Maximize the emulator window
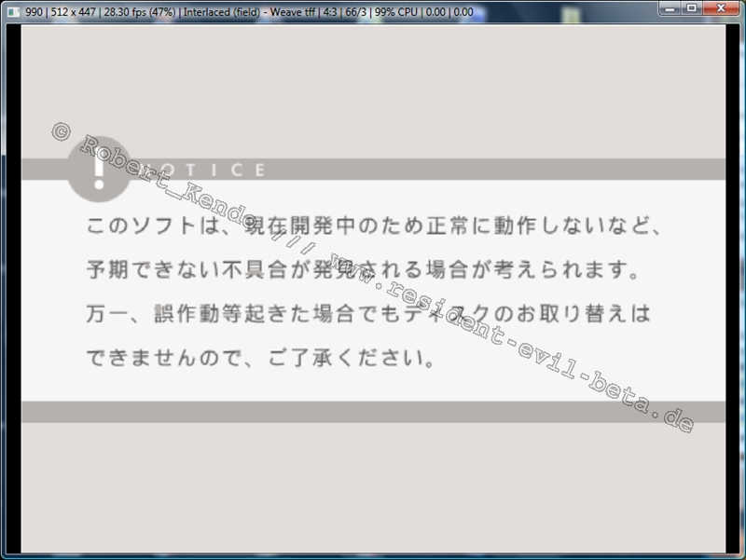746x560 pixels. (x=692, y=8)
